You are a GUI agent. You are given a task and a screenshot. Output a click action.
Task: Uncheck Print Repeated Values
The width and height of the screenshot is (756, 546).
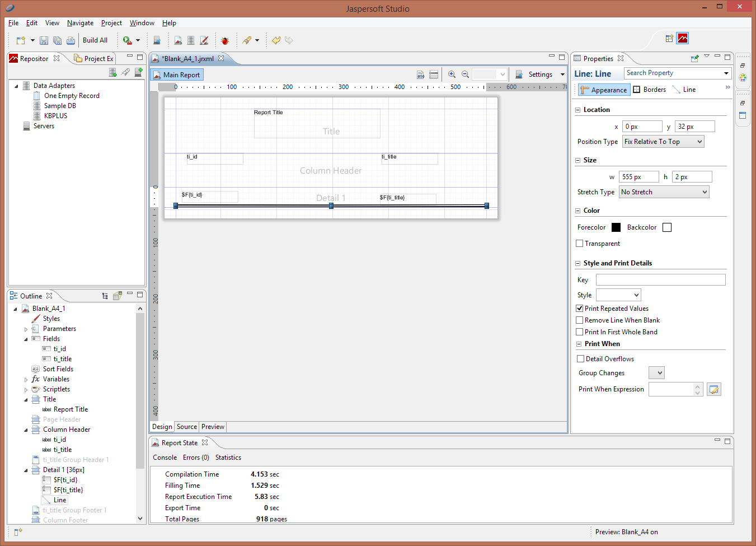[x=580, y=309]
